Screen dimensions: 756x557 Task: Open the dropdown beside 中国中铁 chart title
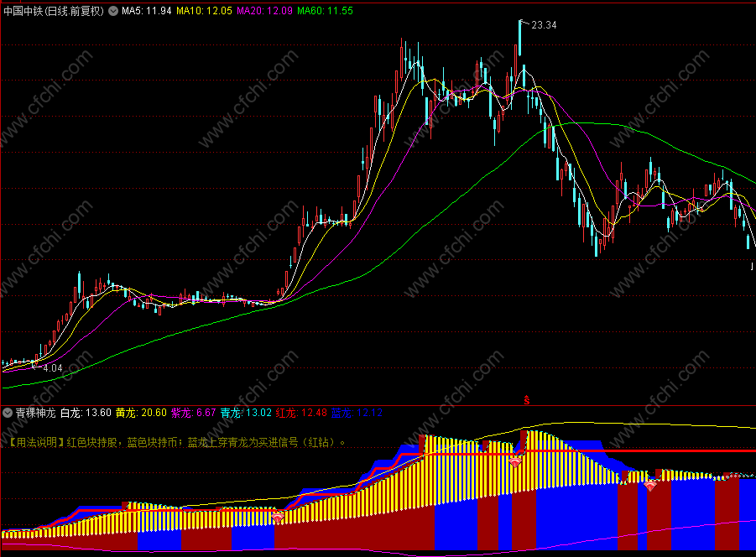[x=112, y=11]
